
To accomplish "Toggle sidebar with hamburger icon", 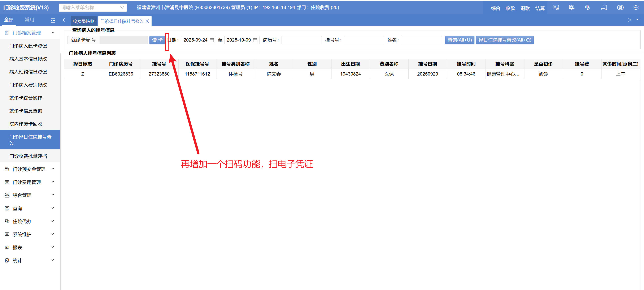I will tap(53, 21).
